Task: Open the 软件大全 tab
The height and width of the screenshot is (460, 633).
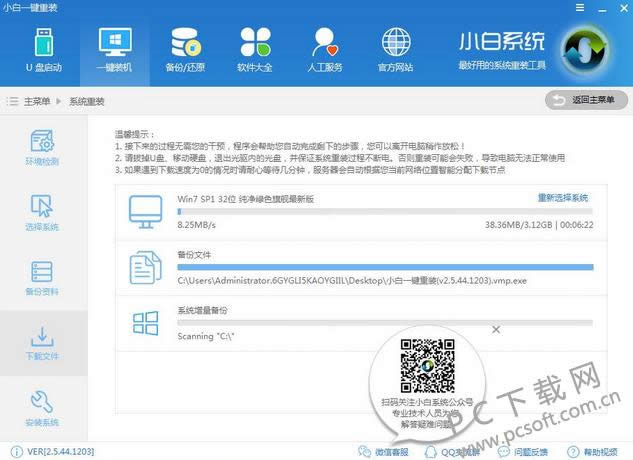Action: pos(255,50)
